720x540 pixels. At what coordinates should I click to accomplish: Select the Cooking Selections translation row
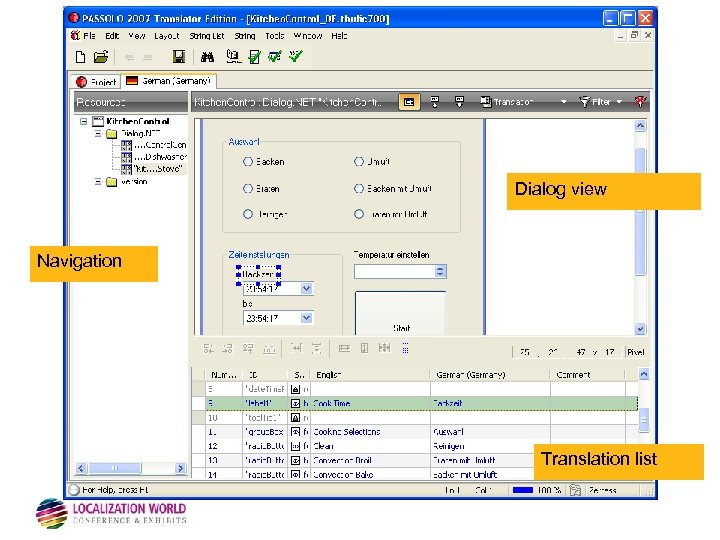coord(415,432)
